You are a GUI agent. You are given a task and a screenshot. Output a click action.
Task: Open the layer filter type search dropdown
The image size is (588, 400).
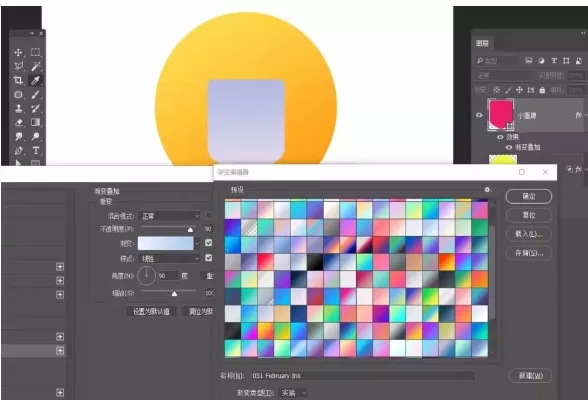496,60
